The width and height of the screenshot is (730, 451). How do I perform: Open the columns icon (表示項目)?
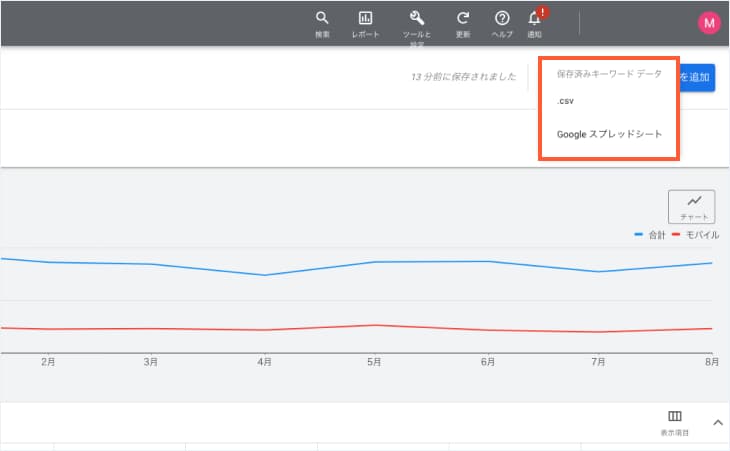point(674,421)
